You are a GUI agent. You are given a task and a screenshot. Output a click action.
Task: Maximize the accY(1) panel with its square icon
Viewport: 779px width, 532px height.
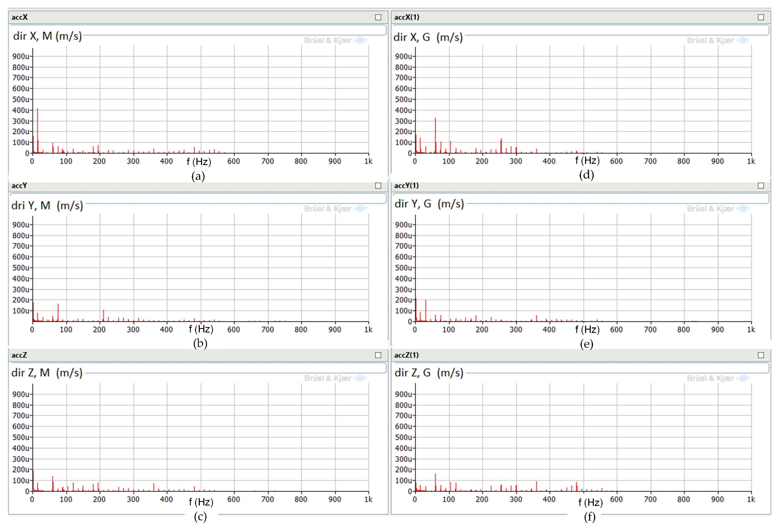point(761,186)
